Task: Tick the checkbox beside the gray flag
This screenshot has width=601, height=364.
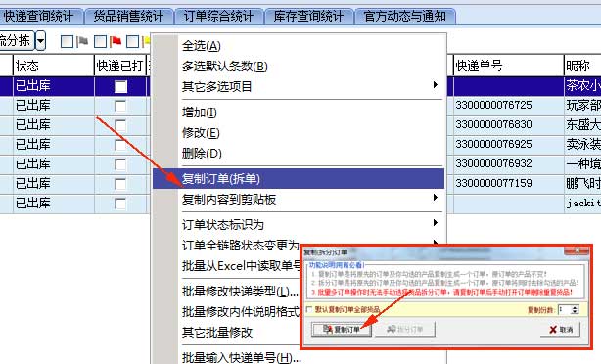Action: point(68,41)
